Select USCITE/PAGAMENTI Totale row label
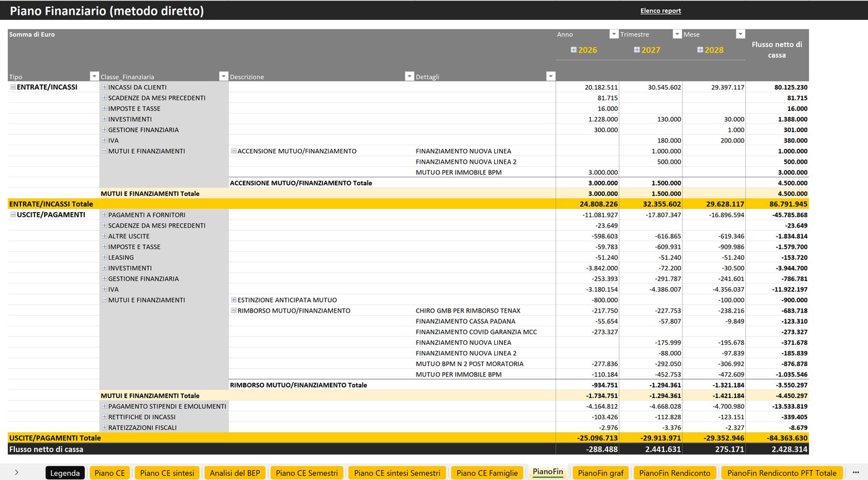The height and width of the screenshot is (480, 868). pos(55,438)
